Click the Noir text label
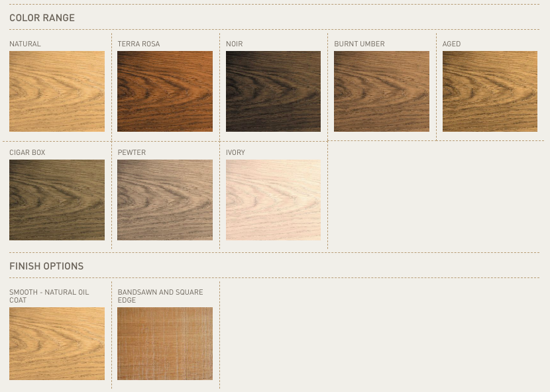This screenshot has width=550, height=392. pos(234,44)
